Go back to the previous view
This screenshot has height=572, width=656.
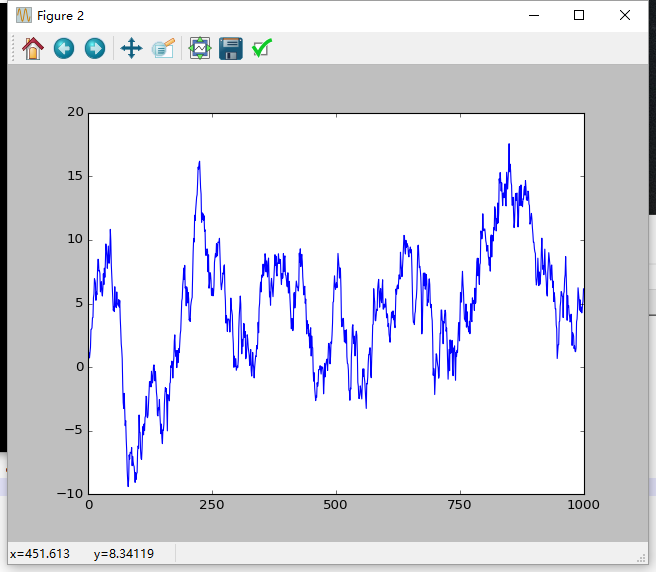click(64, 49)
